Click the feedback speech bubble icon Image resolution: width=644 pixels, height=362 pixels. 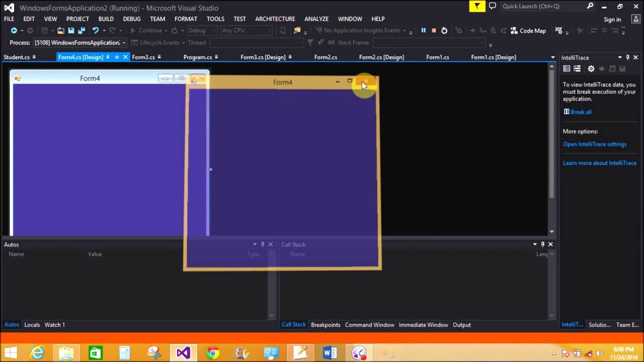tap(493, 6)
